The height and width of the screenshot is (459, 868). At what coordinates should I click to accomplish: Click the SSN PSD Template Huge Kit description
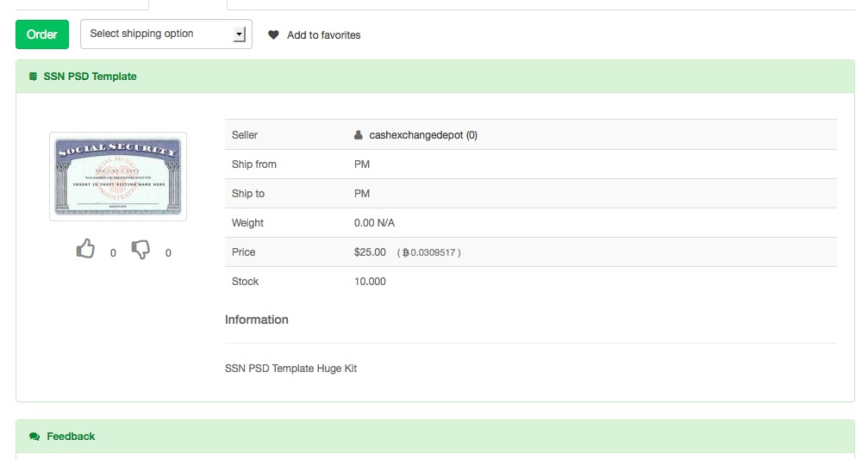tap(290, 369)
